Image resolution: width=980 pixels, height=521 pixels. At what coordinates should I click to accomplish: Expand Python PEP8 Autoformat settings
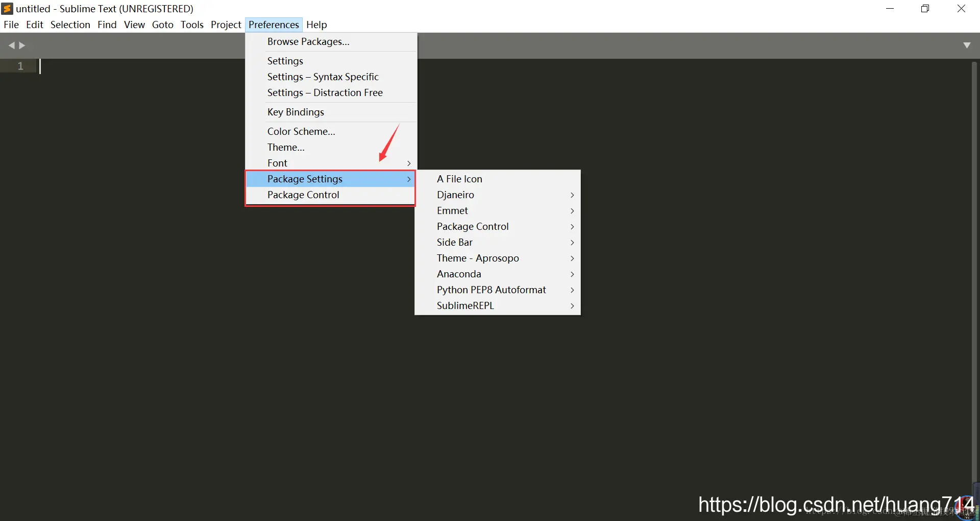498,290
